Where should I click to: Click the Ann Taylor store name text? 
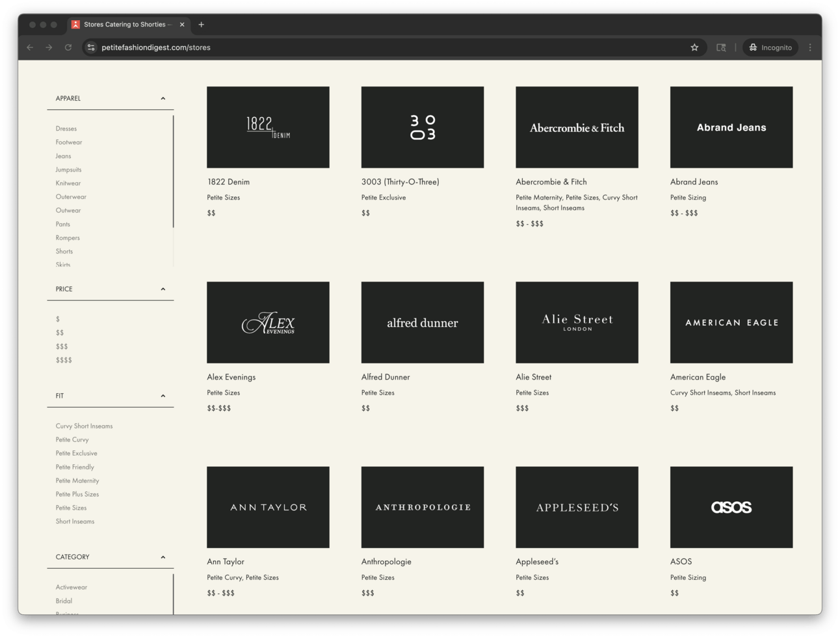click(226, 562)
